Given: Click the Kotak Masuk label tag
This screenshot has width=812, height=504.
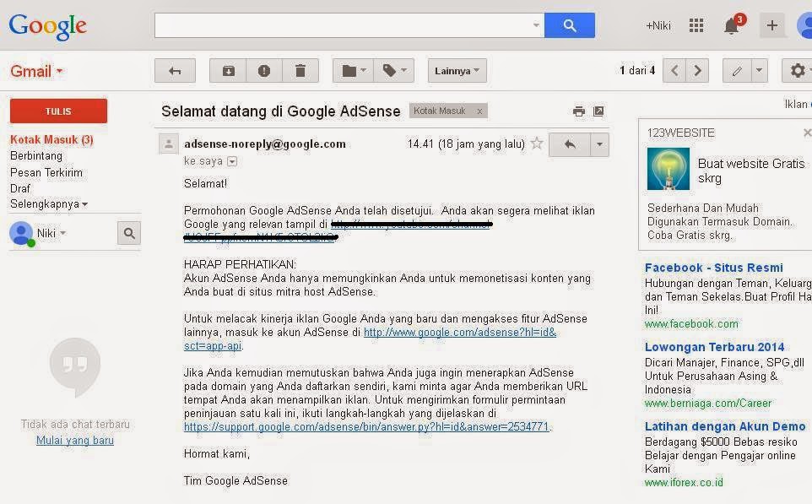Looking at the screenshot, I should coord(440,111).
